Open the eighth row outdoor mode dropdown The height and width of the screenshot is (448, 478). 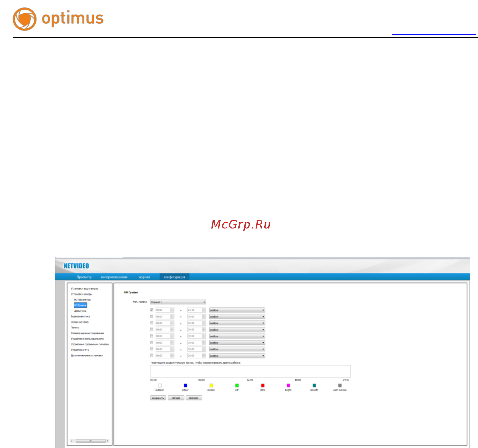point(237,356)
